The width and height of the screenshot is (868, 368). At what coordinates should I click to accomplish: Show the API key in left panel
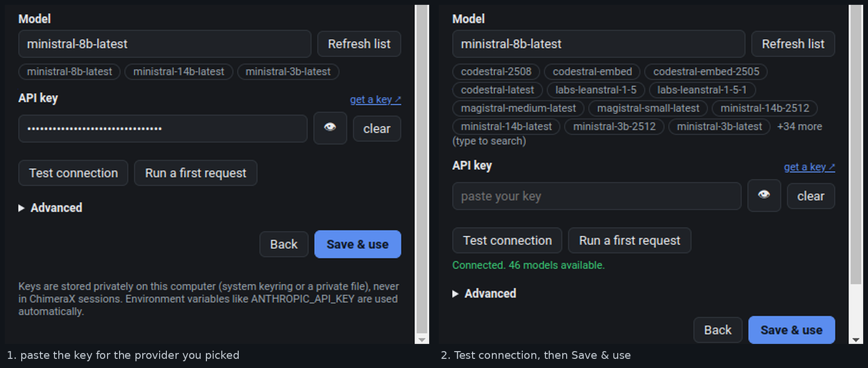coord(330,128)
